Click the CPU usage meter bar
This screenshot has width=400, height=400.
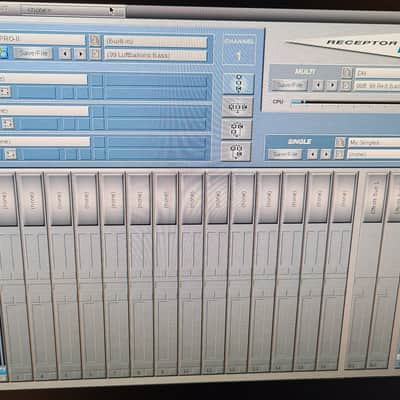(345, 102)
